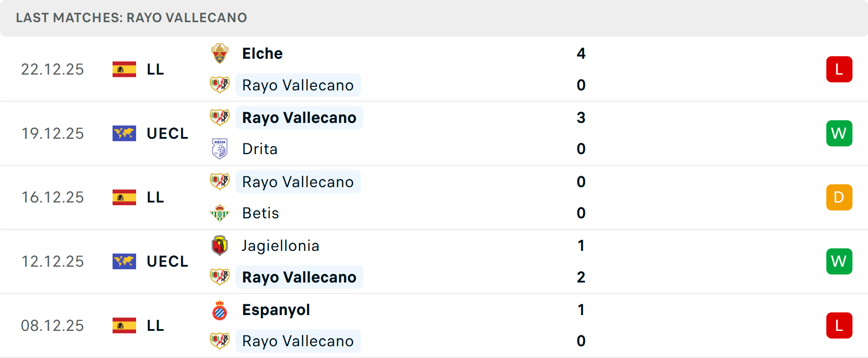Click the red L badge for Elche match
Viewport: 868px width, 358px height.
[839, 69]
